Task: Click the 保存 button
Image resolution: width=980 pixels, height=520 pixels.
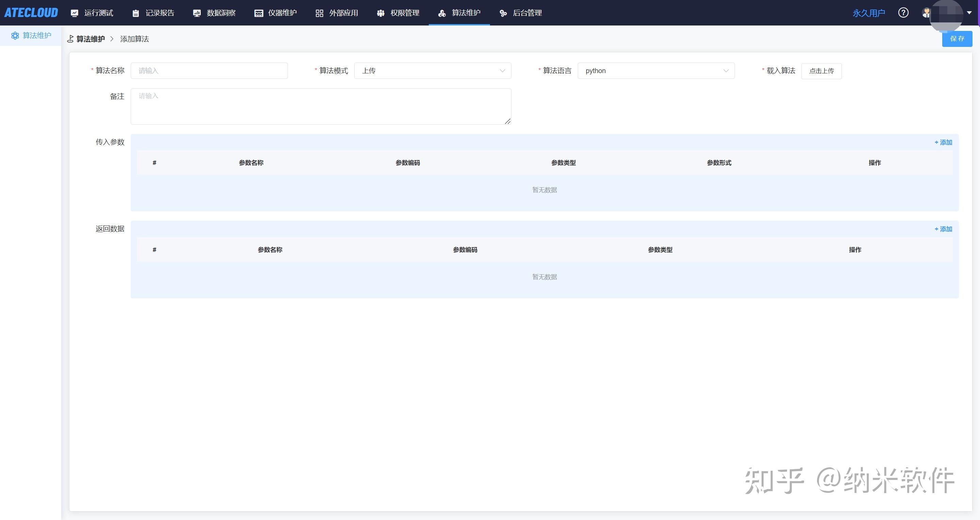Action: coord(957,39)
